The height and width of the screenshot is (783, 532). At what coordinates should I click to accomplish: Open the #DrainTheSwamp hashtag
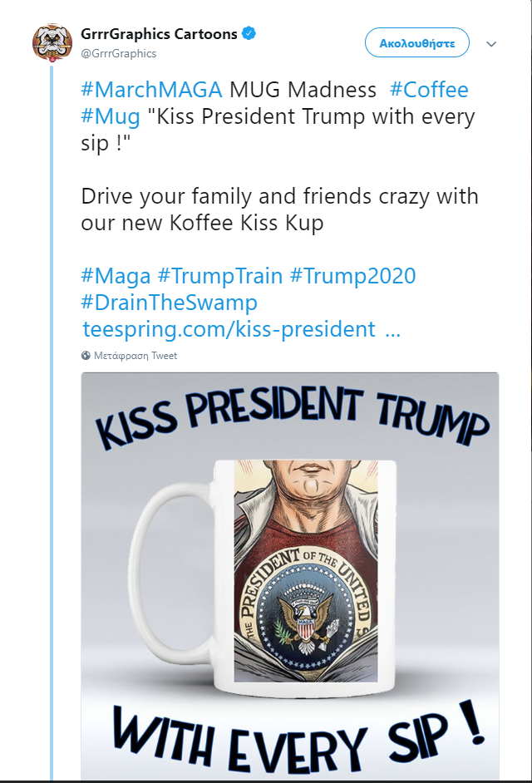tap(170, 302)
